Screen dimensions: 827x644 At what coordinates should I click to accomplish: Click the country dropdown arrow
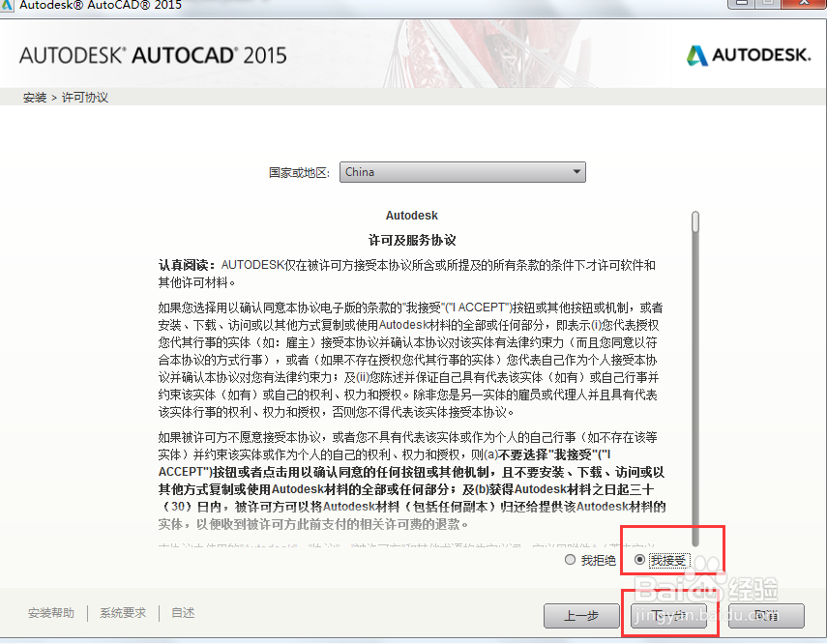[x=577, y=172]
